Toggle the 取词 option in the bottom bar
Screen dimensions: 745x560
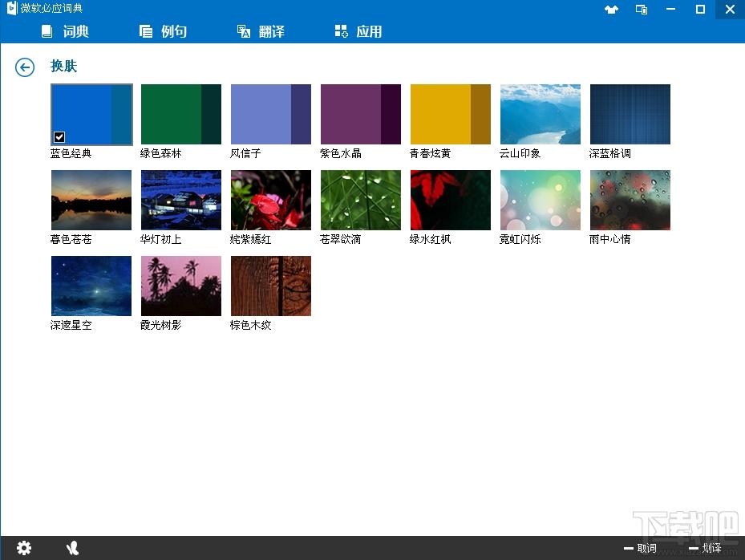click(640, 549)
